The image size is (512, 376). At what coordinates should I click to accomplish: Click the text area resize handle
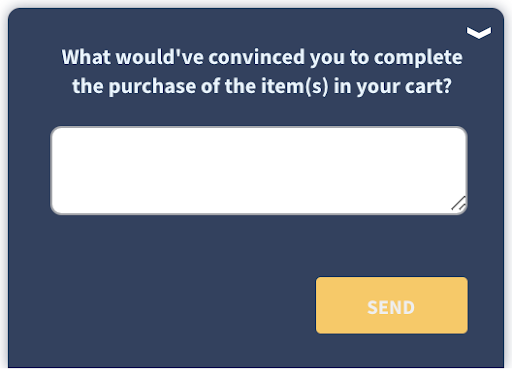[459, 203]
